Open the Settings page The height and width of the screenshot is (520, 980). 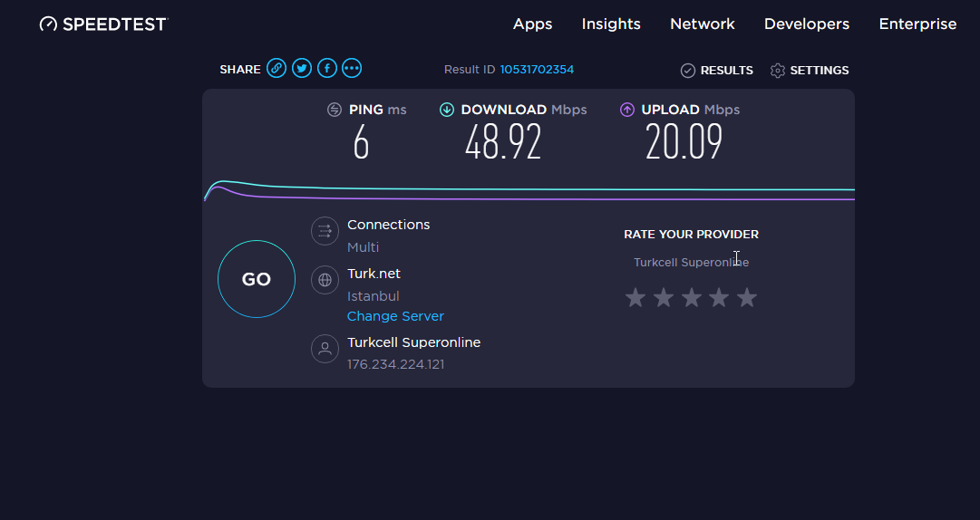point(810,70)
